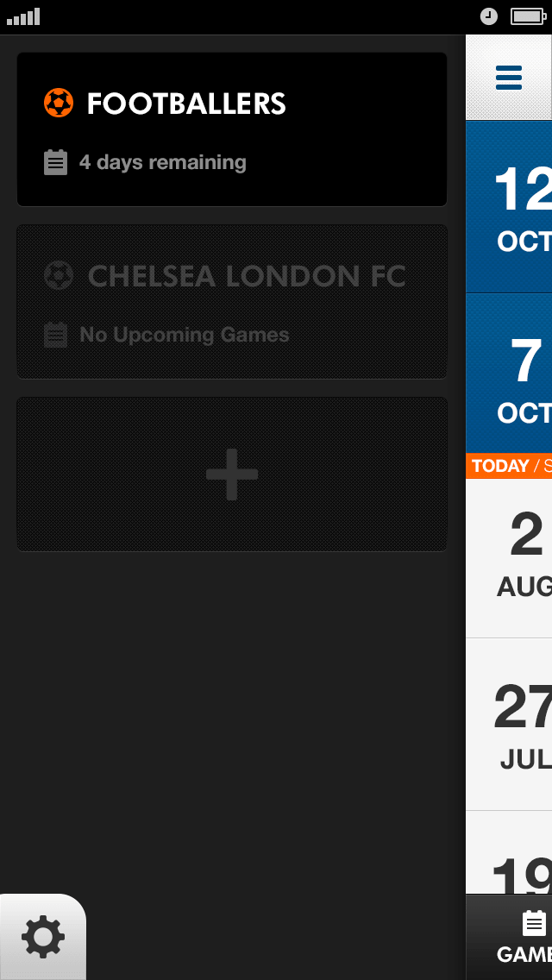The width and height of the screenshot is (552, 980).
Task: Click the calendar icon beside No Upcoming Games
Action: tap(55, 335)
